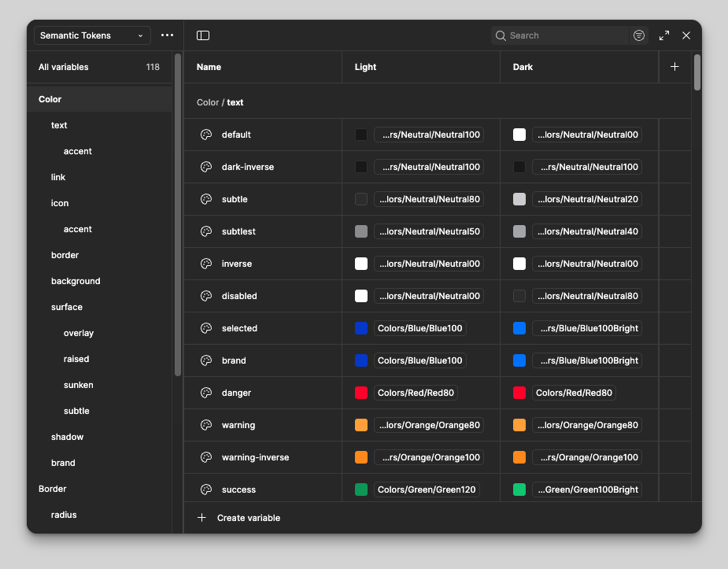The image size is (728, 569).
Task: Click the plus icon to add mode column
Action: 674,67
